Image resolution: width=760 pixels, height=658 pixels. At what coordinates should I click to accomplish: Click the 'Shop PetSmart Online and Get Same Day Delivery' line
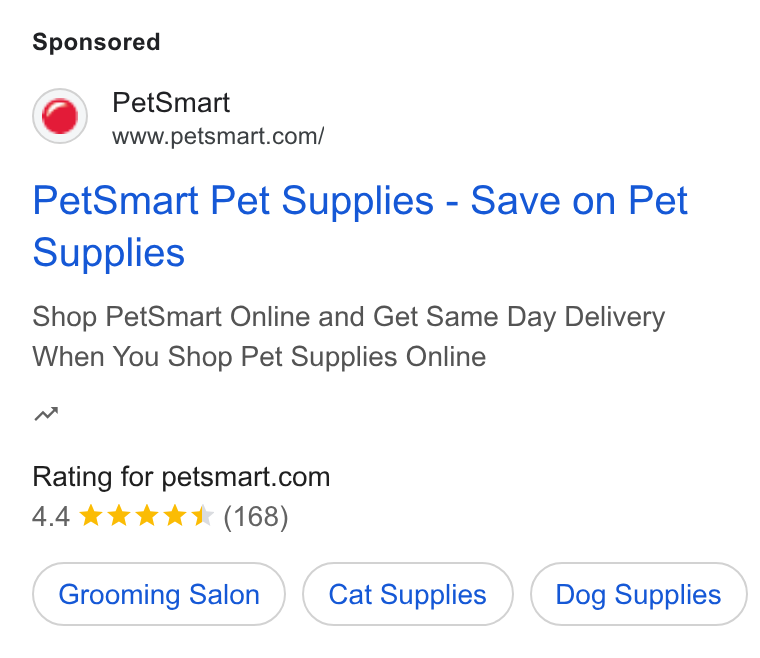348,317
